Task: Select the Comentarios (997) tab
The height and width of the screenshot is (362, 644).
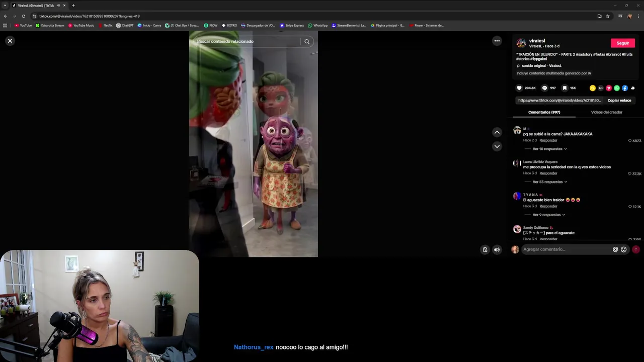Action: [544, 112]
